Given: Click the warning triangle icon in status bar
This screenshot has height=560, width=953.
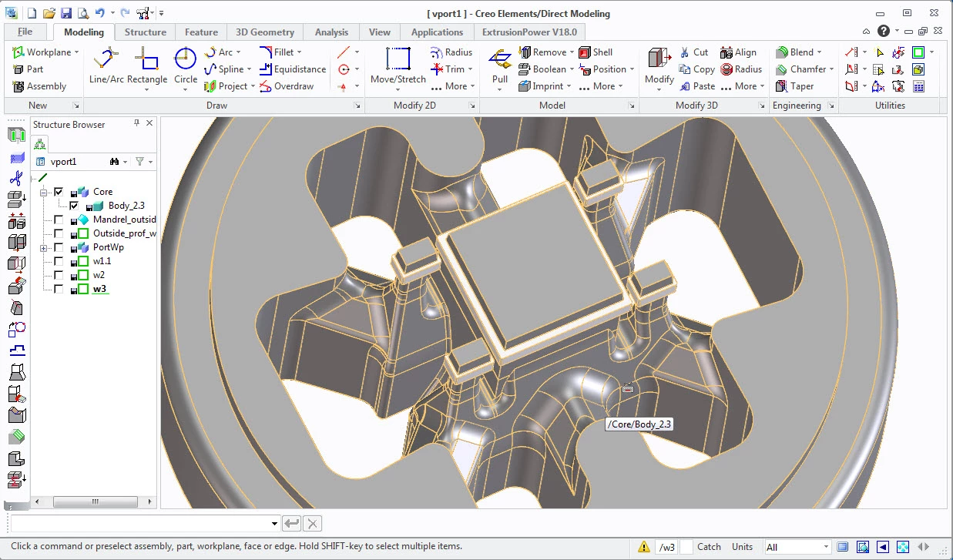Looking at the screenshot, I should point(644,547).
